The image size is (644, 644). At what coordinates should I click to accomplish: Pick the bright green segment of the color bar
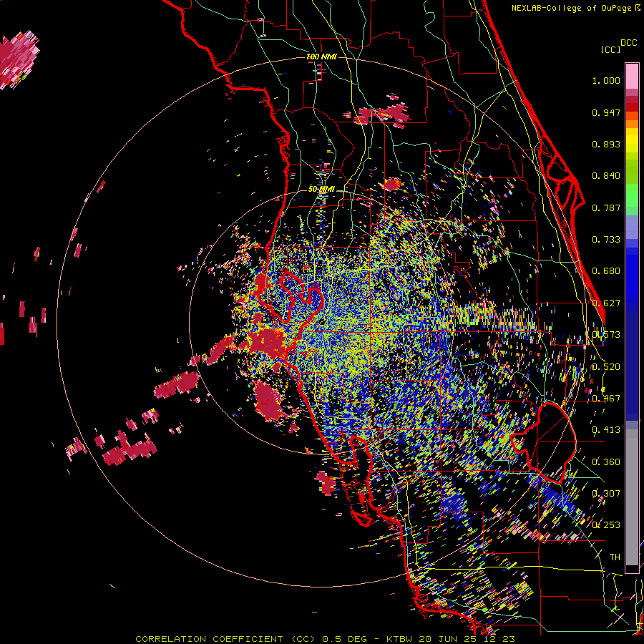point(632,195)
